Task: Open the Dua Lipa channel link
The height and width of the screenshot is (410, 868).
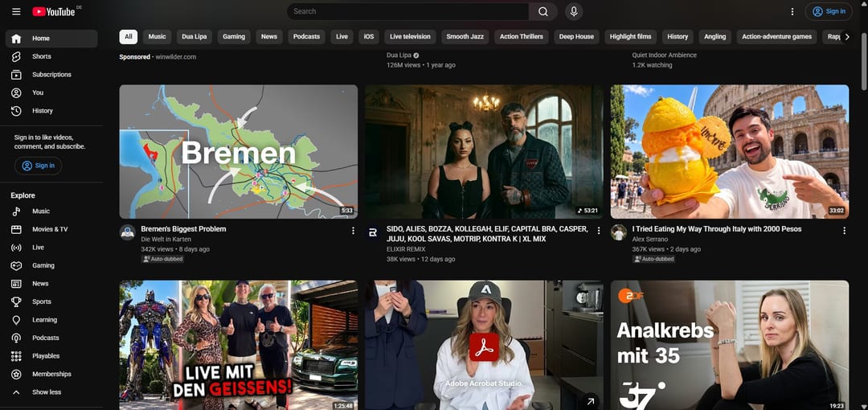Action: pyautogui.click(x=399, y=55)
